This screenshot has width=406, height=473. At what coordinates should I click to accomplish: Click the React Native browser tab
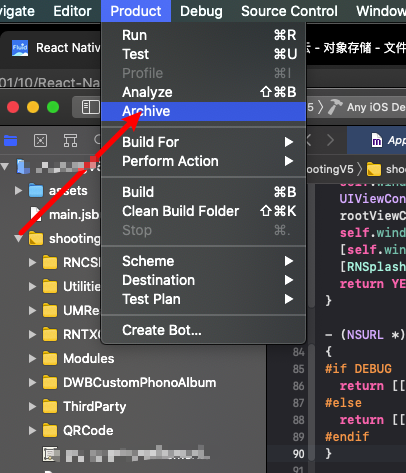click(x=56, y=48)
